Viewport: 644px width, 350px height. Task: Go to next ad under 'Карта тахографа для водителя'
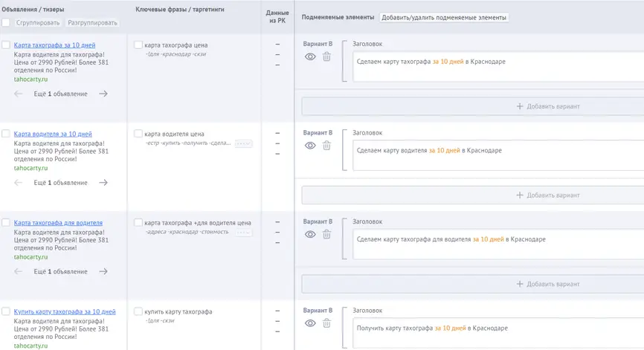point(103,271)
